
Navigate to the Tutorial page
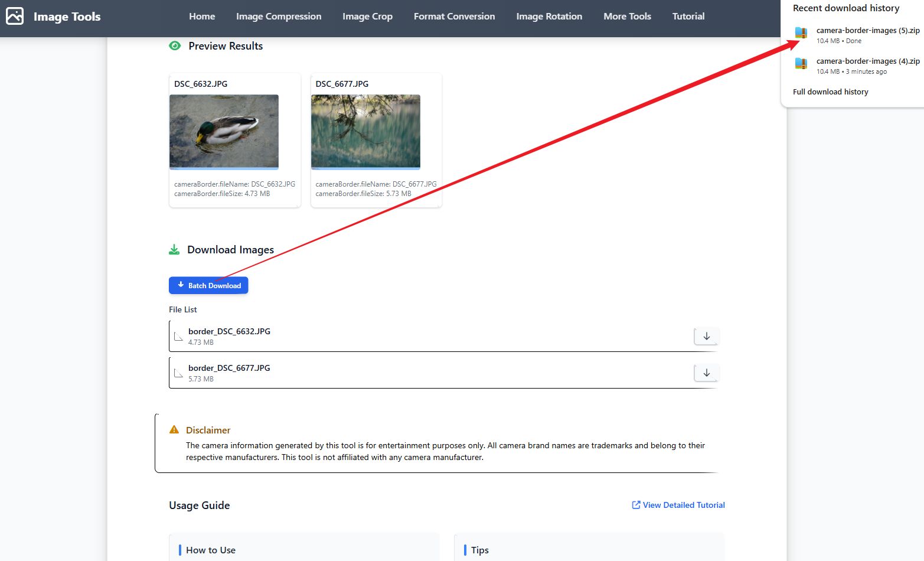coord(688,17)
